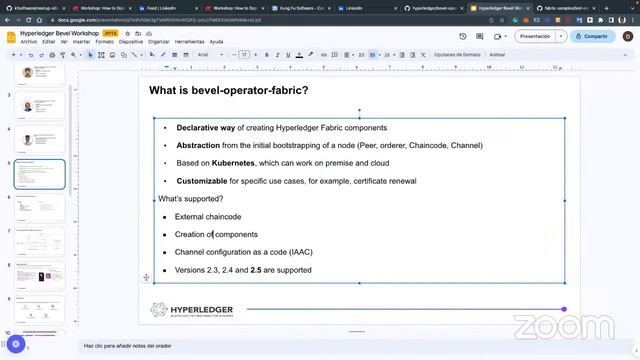This screenshot has height=360, width=640.
Task: Click the print icon
Action: 52,55
